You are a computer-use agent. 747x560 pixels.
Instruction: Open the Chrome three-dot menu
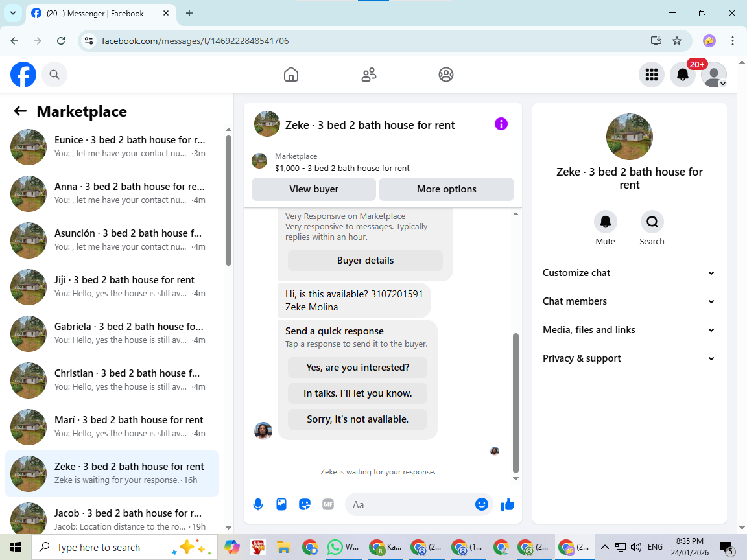click(x=732, y=41)
